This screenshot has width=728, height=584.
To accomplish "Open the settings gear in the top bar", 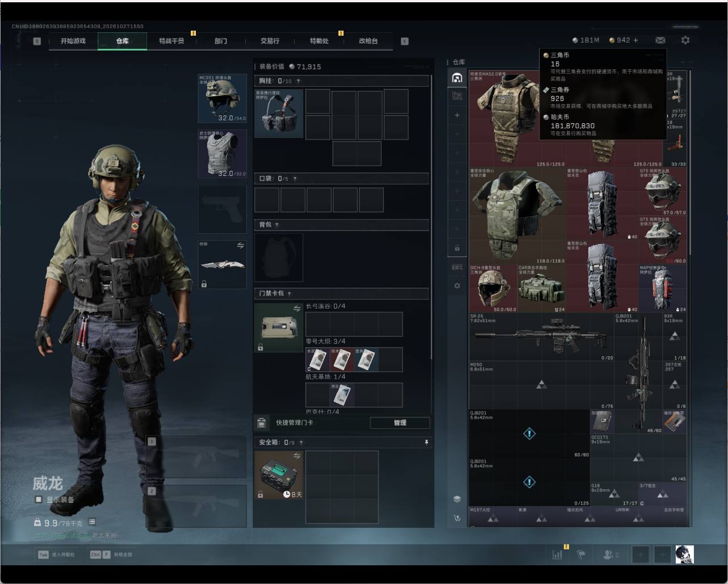I will pos(685,40).
